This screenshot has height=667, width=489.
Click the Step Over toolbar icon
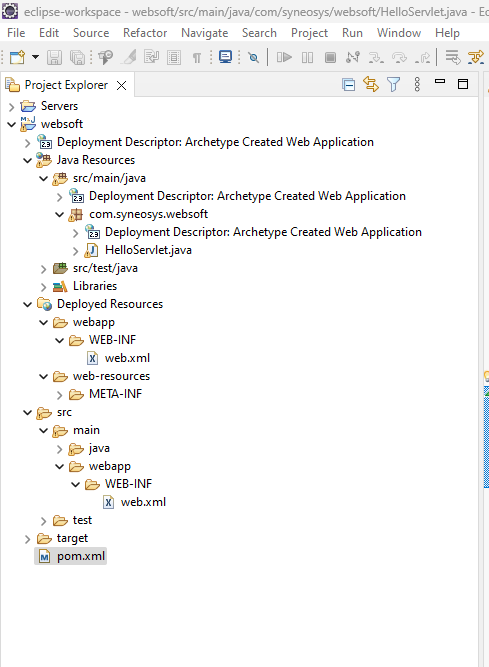tap(399, 57)
